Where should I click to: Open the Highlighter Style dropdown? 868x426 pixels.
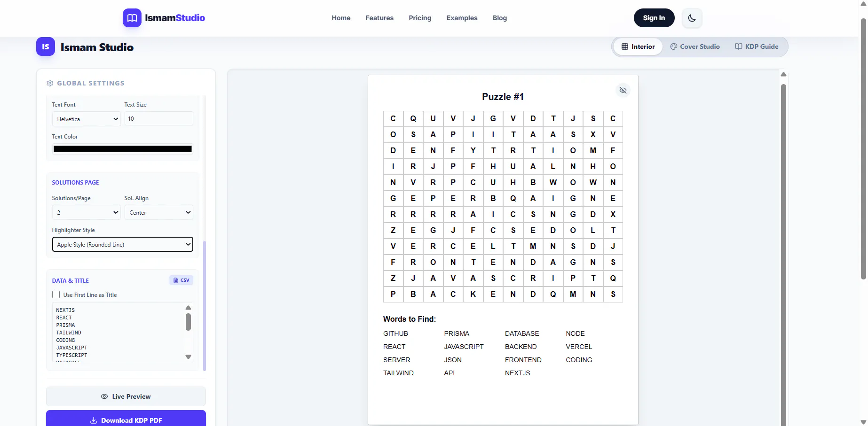click(x=123, y=244)
